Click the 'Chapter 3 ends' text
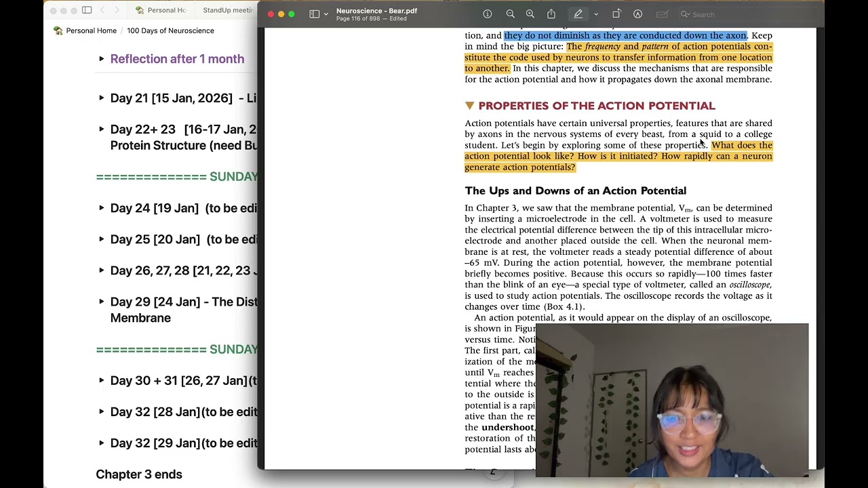The width and height of the screenshot is (868, 488). click(139, 474)
